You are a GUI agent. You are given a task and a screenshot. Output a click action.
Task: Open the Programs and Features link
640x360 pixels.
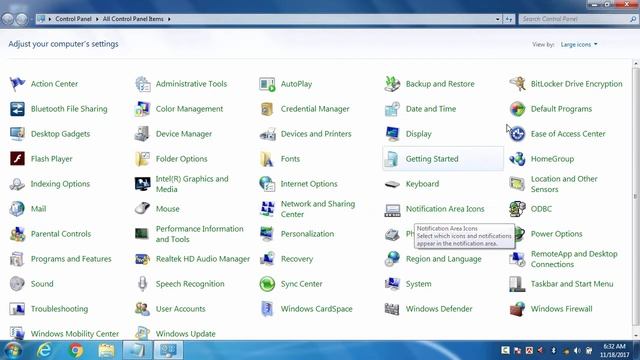click(x=71, y=259)
